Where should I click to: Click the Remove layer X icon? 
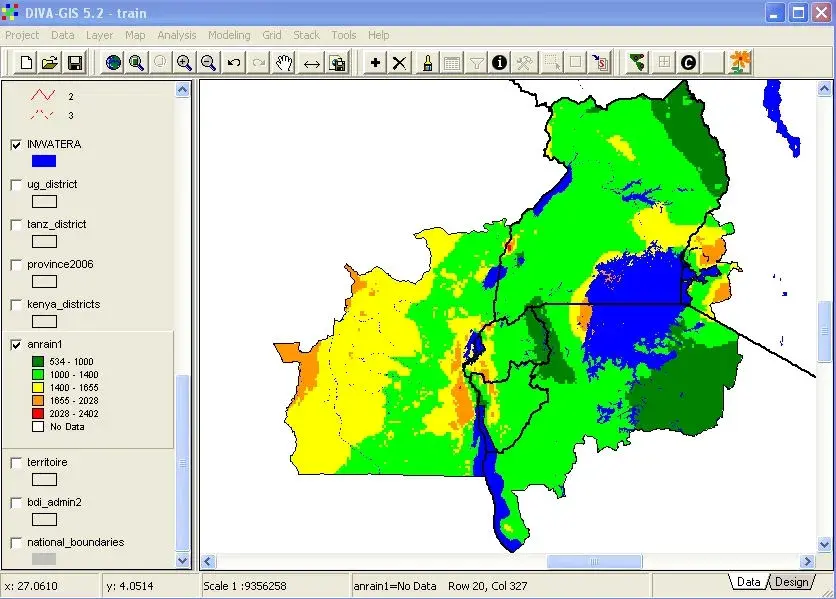coord(399,63)
